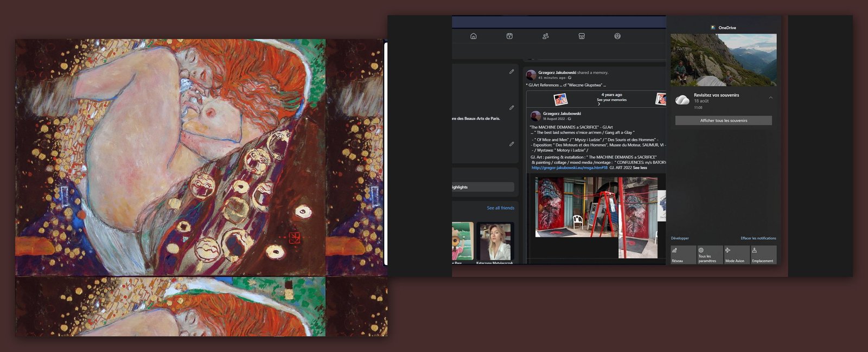This screenshot has height=352, width=868.
Task: Expand 'See your memories' arrow
Action: [x=599, y=104]
